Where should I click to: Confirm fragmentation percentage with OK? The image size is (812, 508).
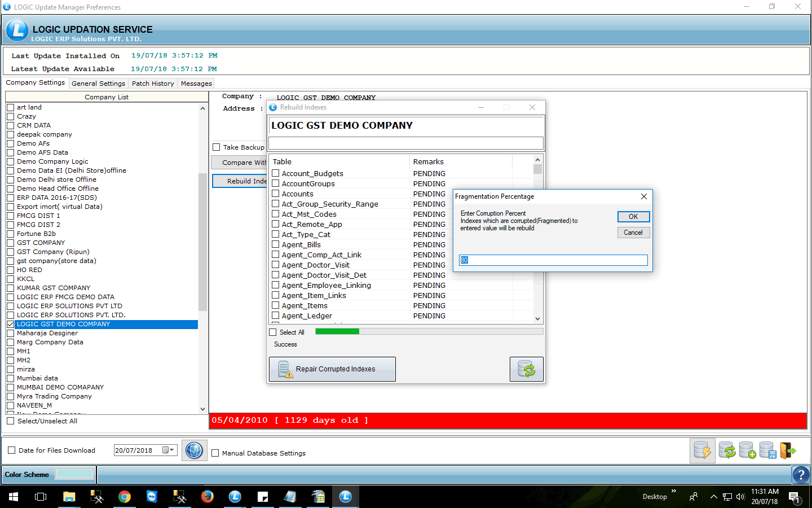633,217
